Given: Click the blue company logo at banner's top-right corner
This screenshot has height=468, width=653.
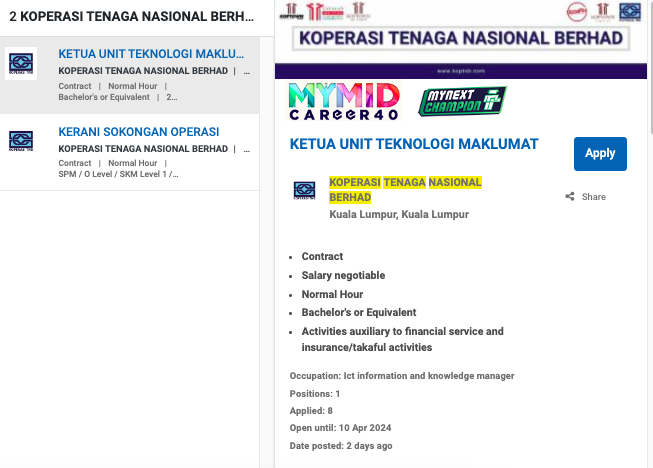Looking at the screenshot, I should coord(629,11).
